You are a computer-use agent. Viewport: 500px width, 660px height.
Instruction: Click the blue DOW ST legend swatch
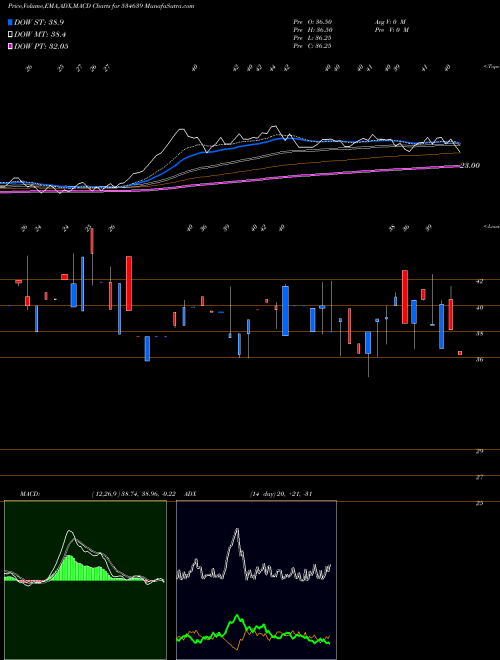point(11,23)
